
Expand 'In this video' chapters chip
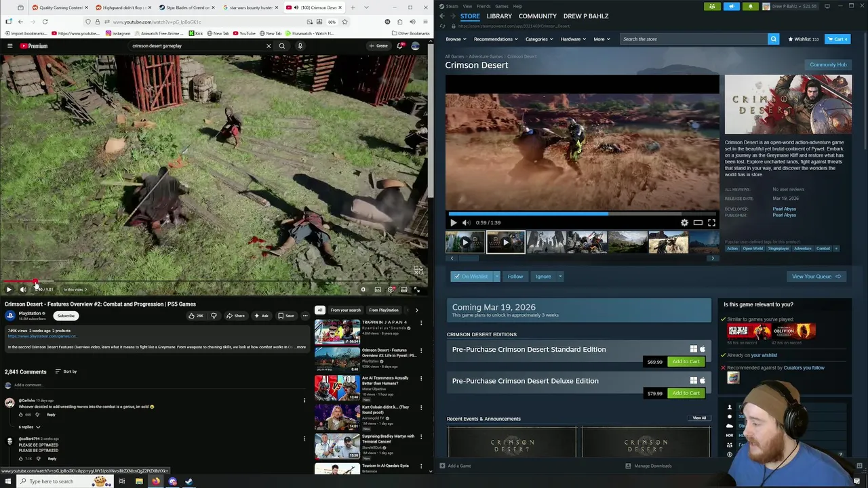click(75, 290)
